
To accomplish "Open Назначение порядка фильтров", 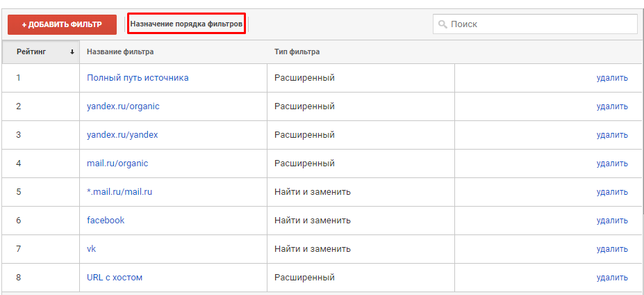I will click(186, 24).
